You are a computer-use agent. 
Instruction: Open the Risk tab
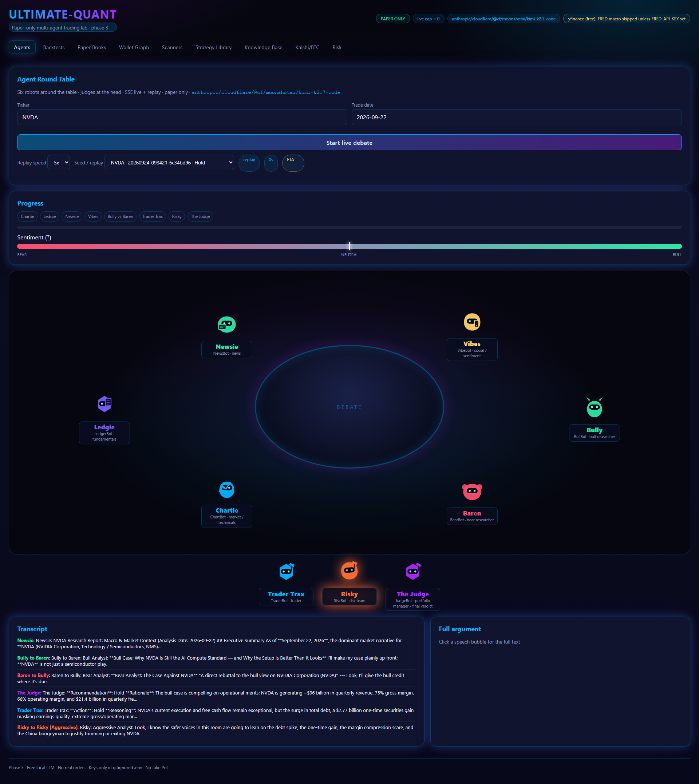(x=337, y=47)
